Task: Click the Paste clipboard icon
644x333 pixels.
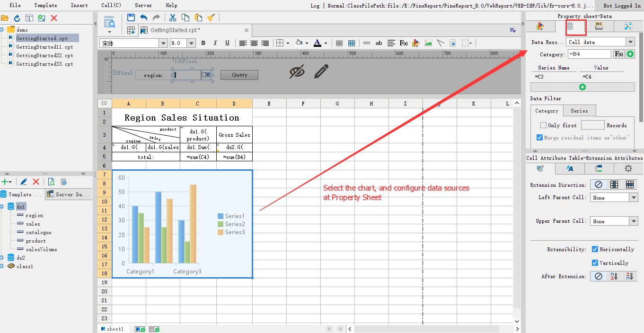Action: pyautogui.click(x=198, y=18)
